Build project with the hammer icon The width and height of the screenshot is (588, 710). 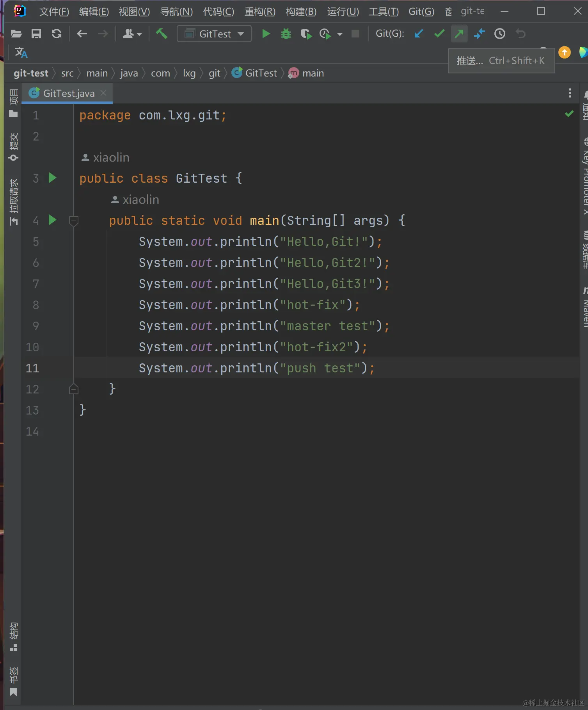click(162, 34)
